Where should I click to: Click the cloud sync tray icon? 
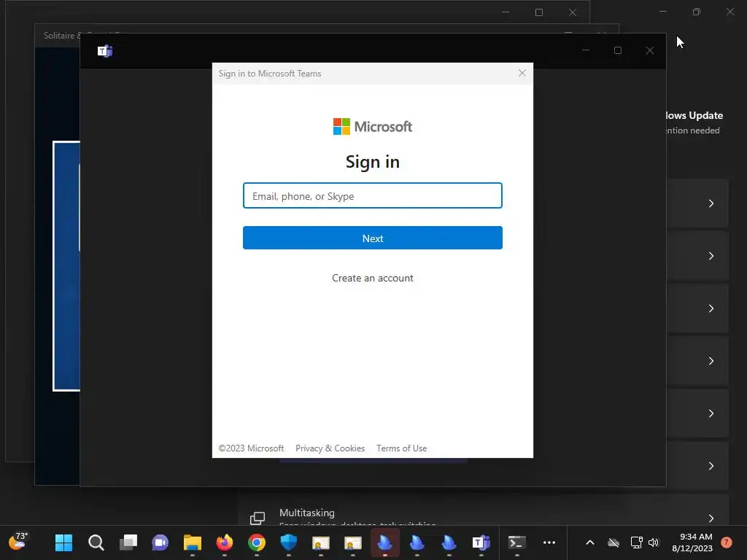(x=614, y=542)
